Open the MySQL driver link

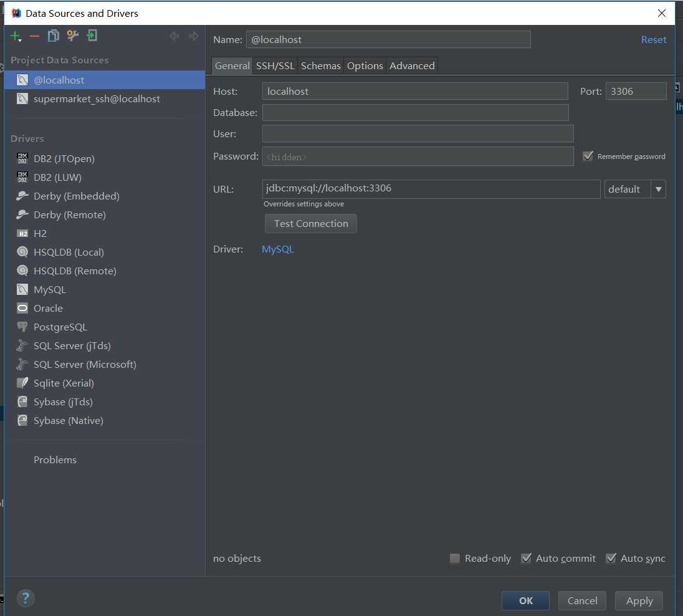click(x=277, y=249)
